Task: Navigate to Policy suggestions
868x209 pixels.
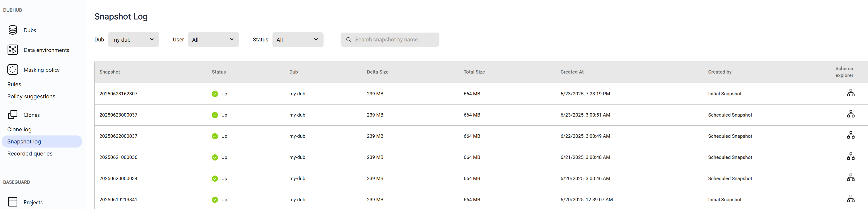Action: pos(31,97)
